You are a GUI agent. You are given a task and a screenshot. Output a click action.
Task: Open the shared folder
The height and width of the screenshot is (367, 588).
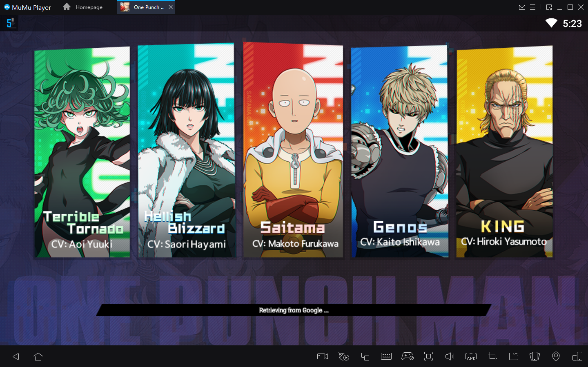point(513,356)
